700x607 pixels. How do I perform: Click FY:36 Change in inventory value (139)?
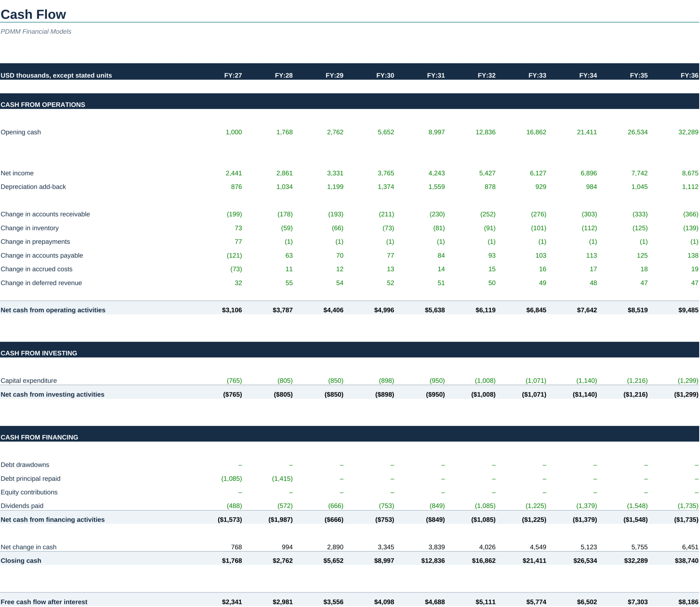(x=691, y=228)
